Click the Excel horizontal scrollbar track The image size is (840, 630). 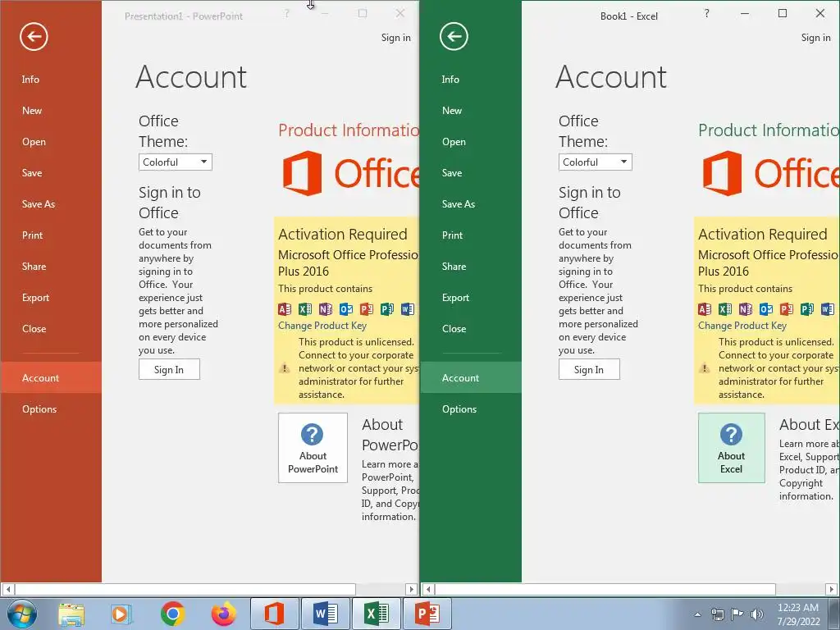point(801,589)
